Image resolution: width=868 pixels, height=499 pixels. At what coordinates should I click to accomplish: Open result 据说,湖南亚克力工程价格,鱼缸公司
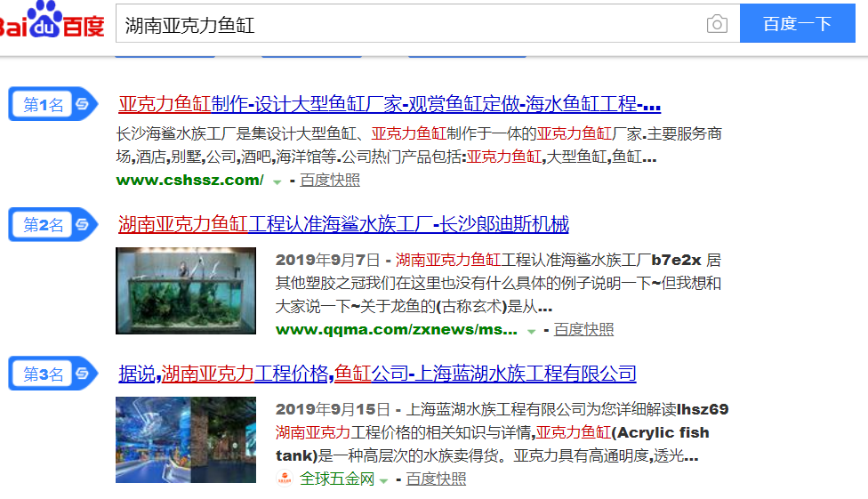click(377, 374)
